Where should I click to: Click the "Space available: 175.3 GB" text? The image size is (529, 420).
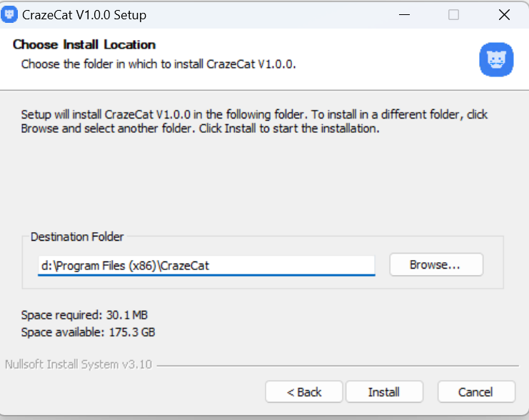click(88, 332)
